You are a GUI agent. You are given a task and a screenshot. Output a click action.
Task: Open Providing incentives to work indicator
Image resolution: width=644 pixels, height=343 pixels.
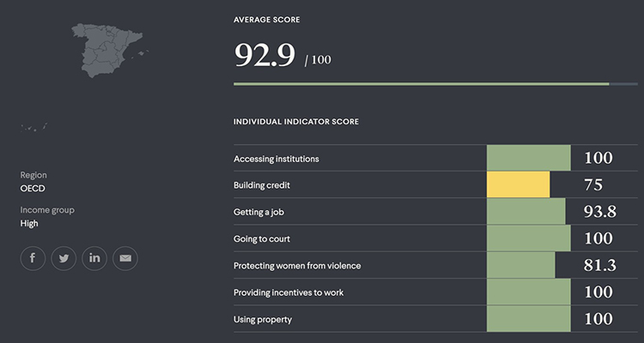click(289, 292)
